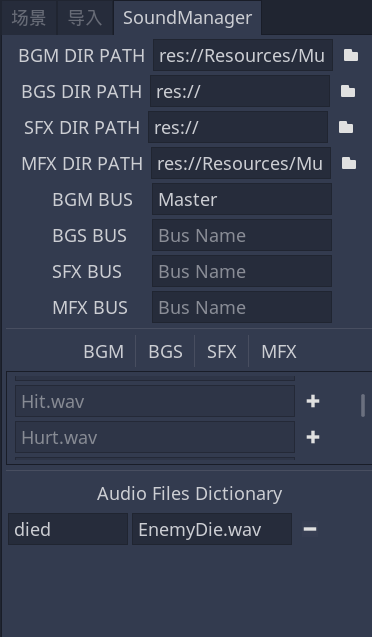Switch to the SFX file list
Screen dimensions: 372x637
point(222,351)
